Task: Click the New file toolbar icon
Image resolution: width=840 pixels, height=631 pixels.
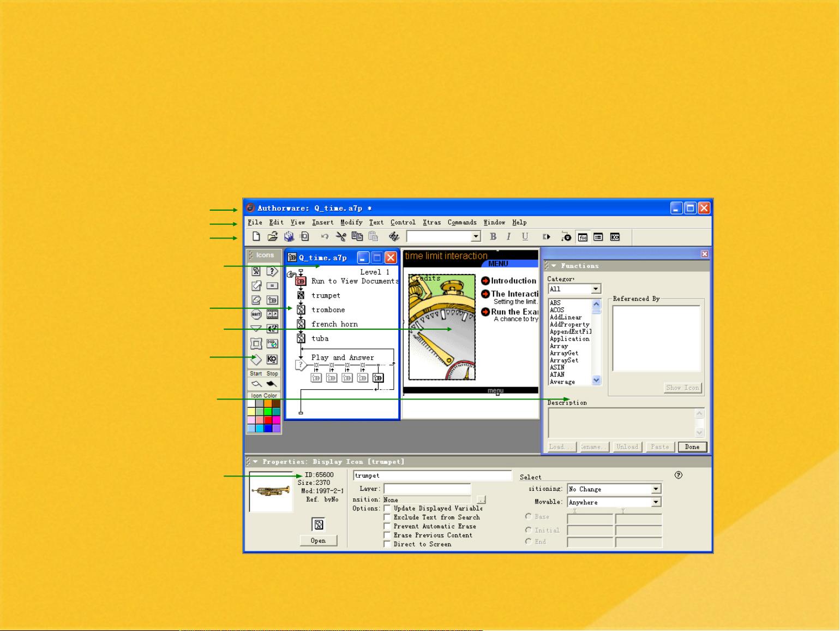Action: tap(256, 237)
